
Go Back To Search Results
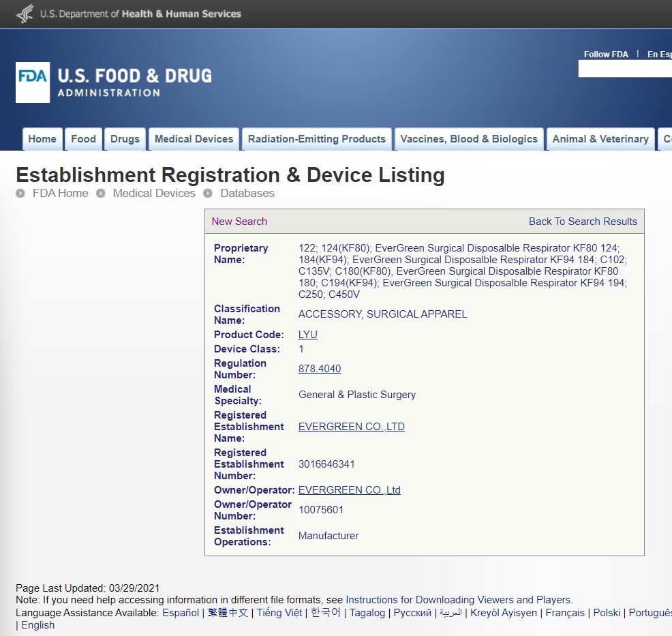[583, 222]
